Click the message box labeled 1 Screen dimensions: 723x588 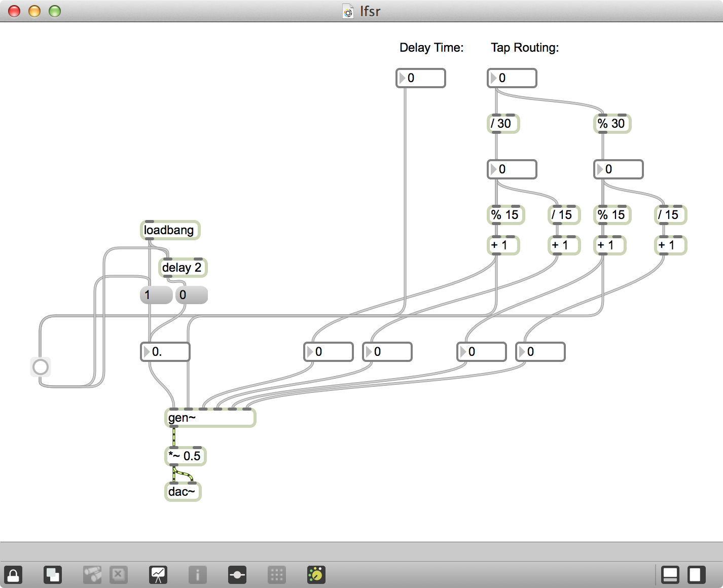(x=156, y=295)
